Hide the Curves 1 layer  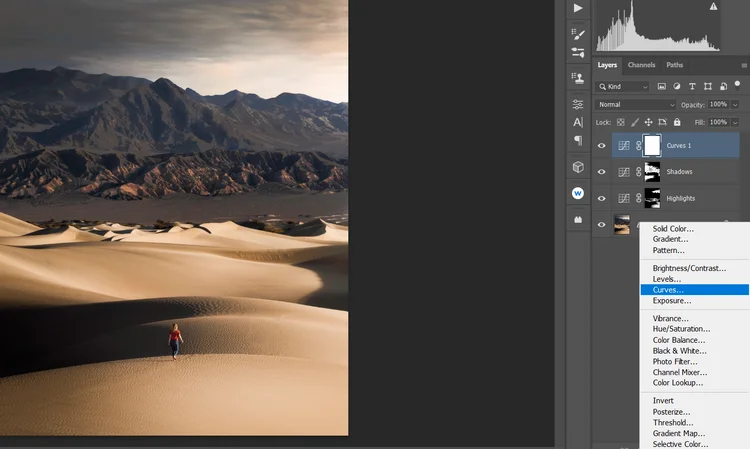(x=602, y=146)
